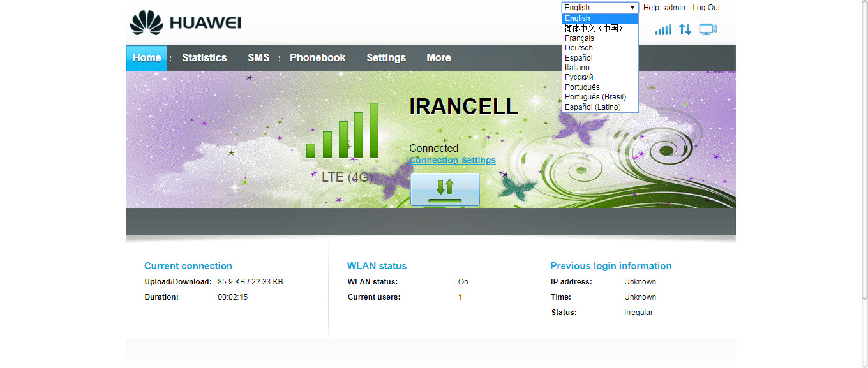Image resolution: width=868 pixels, height=368 pixels.
Task: Click the Huawei logo
Action: click(x=185, y=23)
